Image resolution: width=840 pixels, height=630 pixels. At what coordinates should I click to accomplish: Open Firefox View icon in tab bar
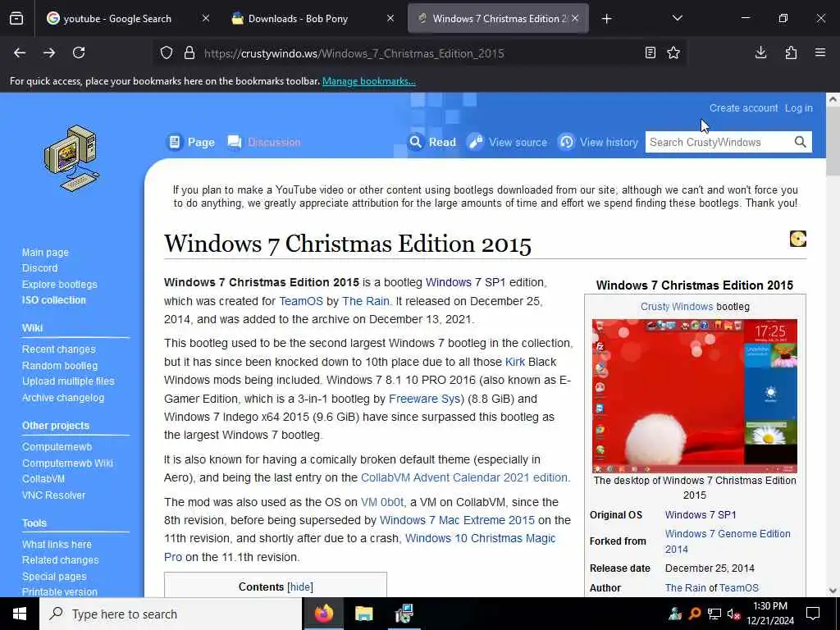click(16, 19)
